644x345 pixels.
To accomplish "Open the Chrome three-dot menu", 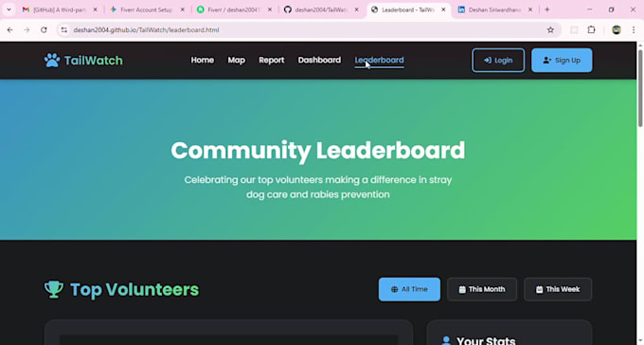I will [634, 29].
